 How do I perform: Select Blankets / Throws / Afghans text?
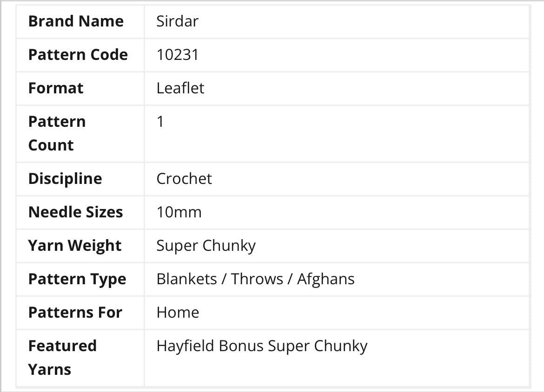(255, 279)
